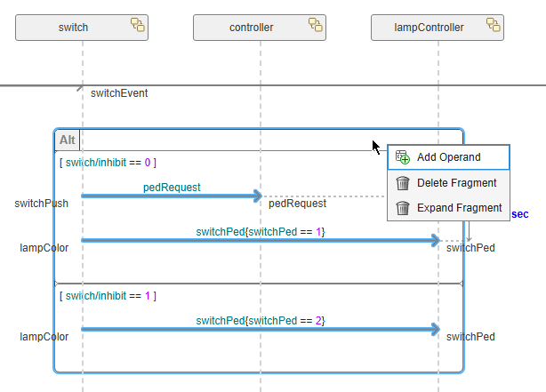The image size is (546, 392).
Task: Click the blue sec duration label
Action: point(520,214)
